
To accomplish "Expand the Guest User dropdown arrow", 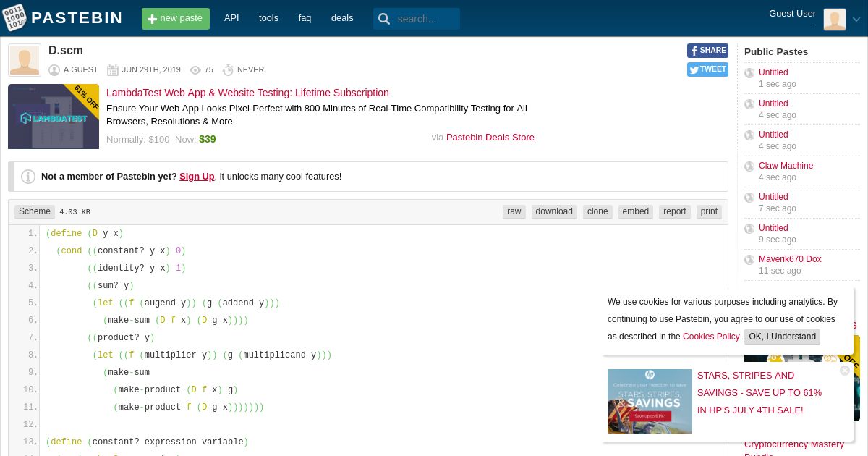I will pos(856,20).
